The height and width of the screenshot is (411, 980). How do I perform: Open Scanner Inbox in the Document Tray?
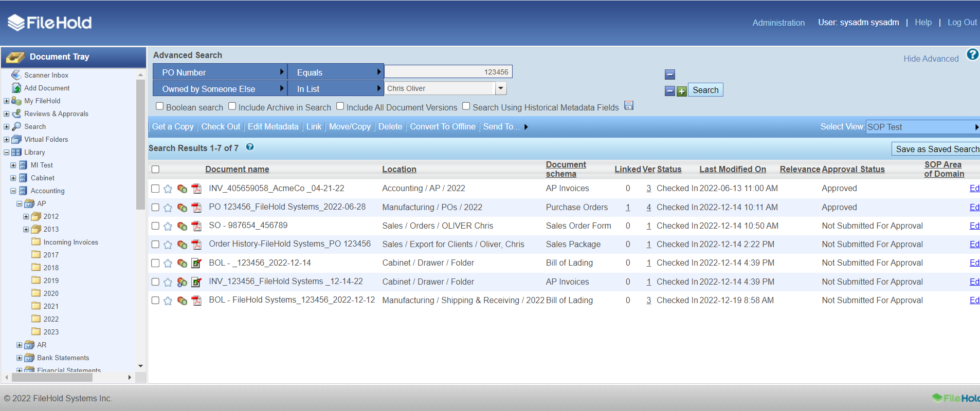pos(46,75)
